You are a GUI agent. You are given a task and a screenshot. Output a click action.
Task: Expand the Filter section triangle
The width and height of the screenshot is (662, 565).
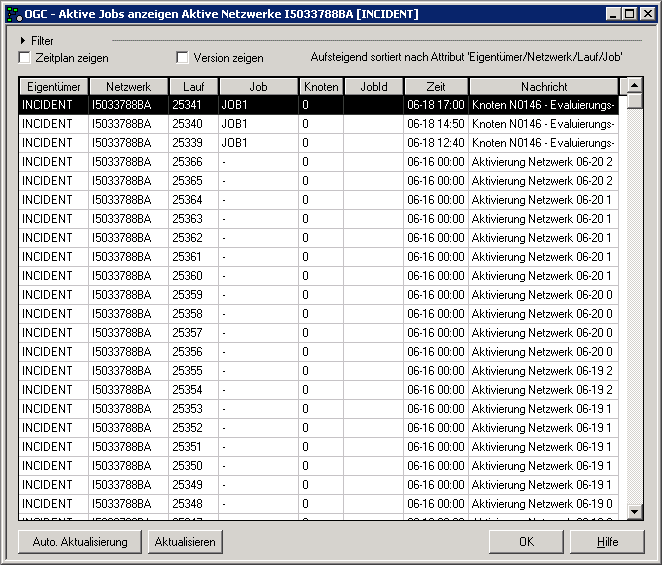pos(23,41)
